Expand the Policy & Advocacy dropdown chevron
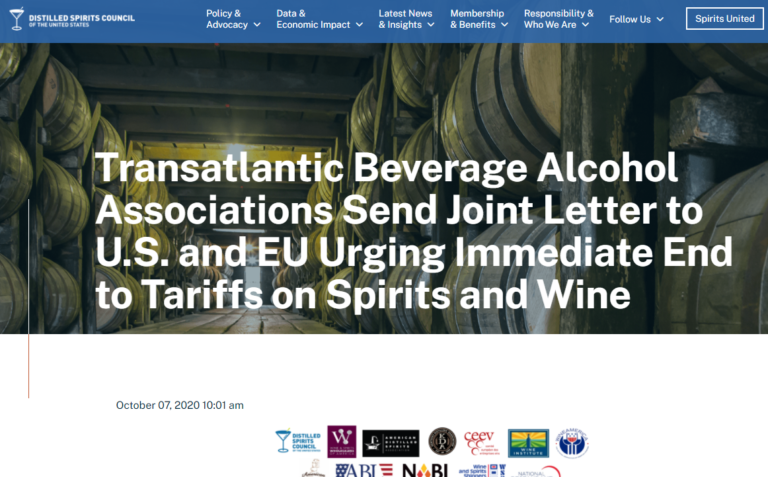768x477 pixels. pos(257,24)
